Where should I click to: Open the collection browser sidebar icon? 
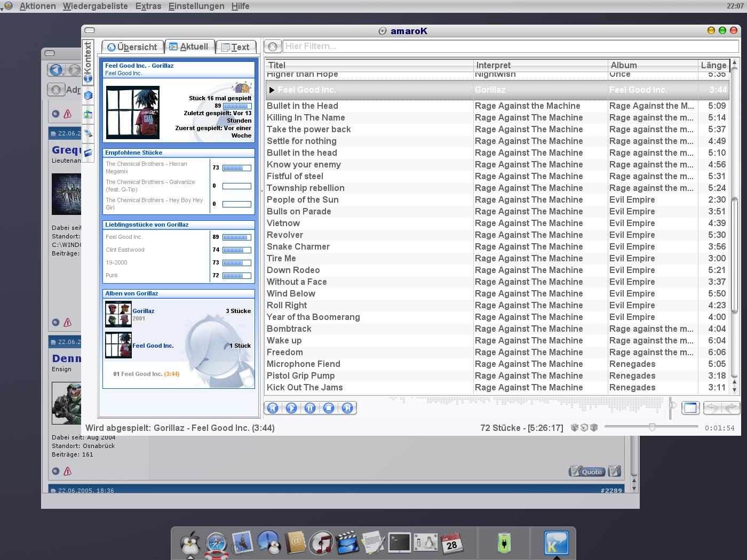(x=88, y=95)
